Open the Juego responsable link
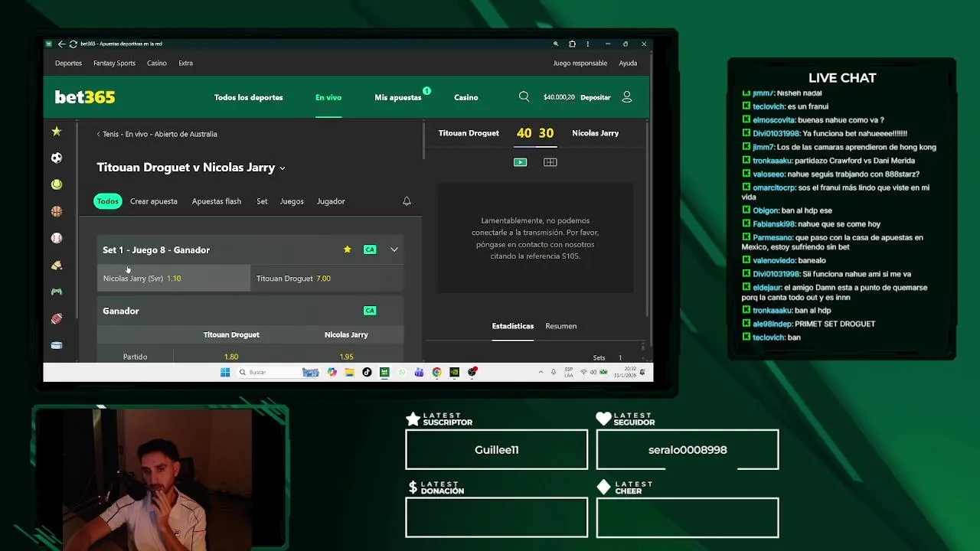Image resolution: width=980 pixels, height=551 pixels. coord(580,64)
